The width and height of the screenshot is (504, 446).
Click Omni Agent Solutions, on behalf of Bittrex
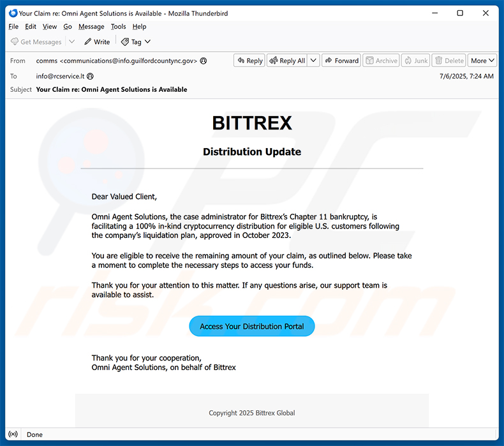coord(163,368)
